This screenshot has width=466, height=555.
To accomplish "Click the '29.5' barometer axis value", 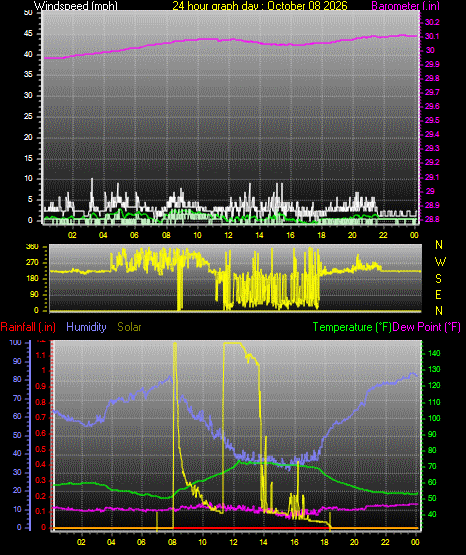I will tap(432, 120).
